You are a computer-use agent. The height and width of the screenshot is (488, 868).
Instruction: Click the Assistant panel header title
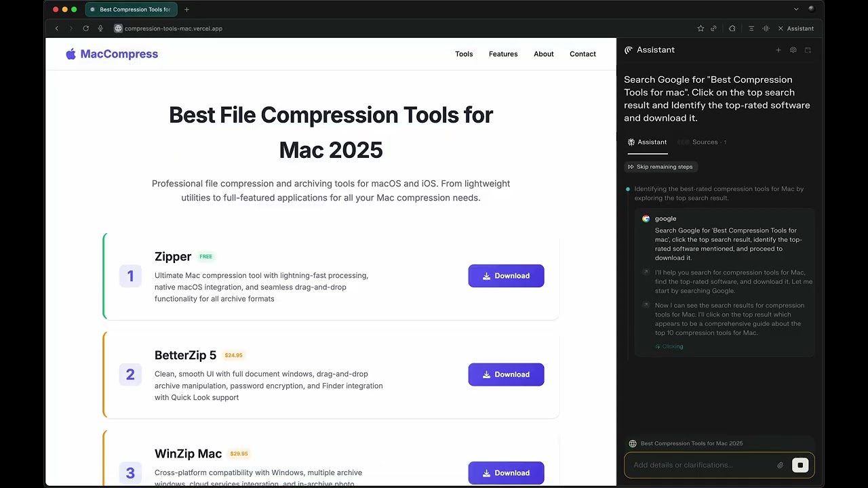coord(656,50)
